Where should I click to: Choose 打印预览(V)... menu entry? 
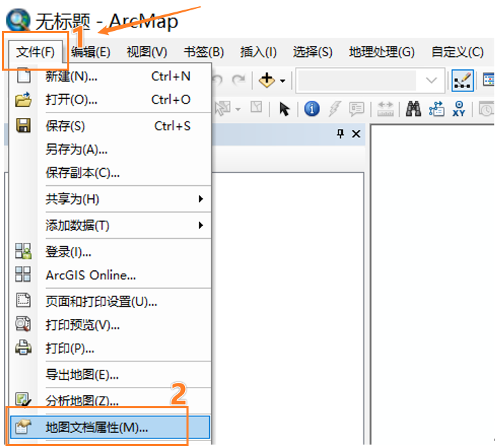[110, 325]
